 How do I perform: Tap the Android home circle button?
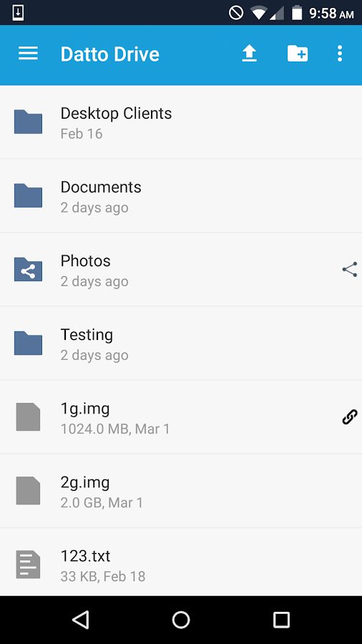pyautogui.click(x=181, y=620)
